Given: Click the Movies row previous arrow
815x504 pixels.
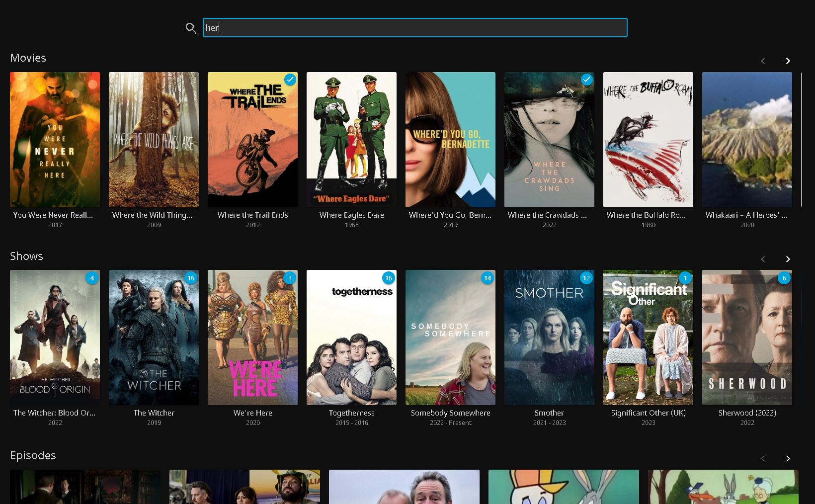Looking at the screenshot, I should 763,61.
